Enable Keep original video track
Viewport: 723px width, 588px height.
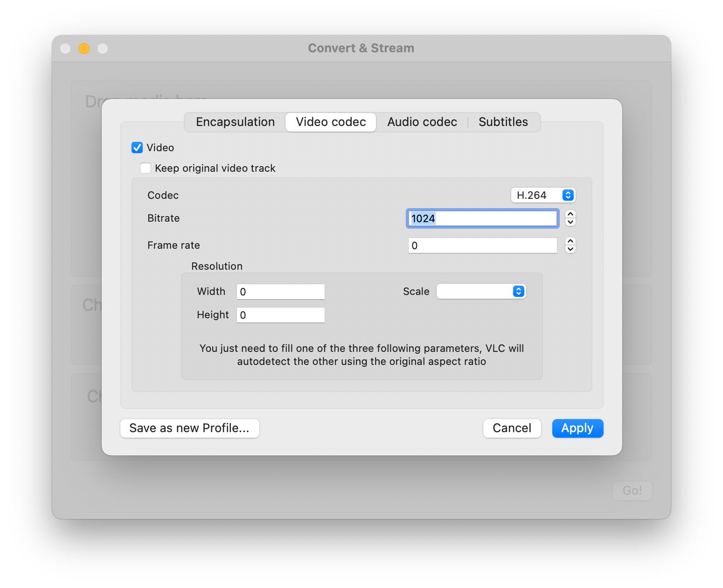(145, 168)
